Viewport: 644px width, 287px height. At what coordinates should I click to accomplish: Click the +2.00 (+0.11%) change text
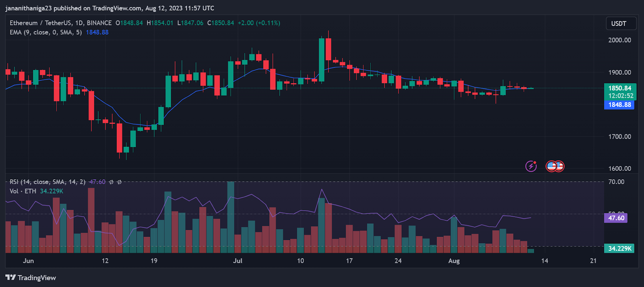click(259, 23)
